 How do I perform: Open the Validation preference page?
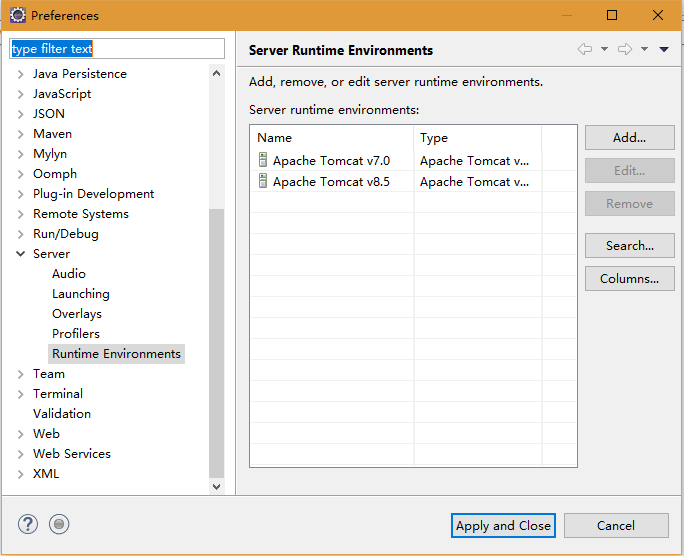pos(62,413)
